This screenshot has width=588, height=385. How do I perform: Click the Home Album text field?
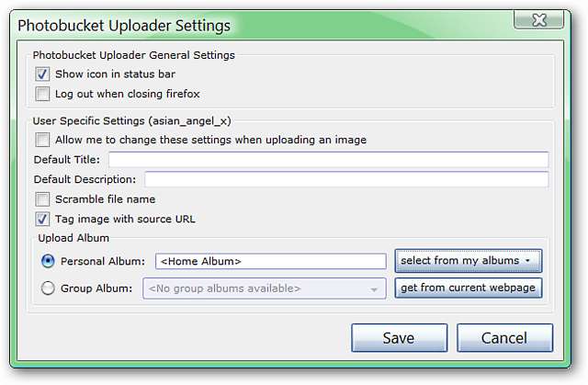[x=270, y=262]
